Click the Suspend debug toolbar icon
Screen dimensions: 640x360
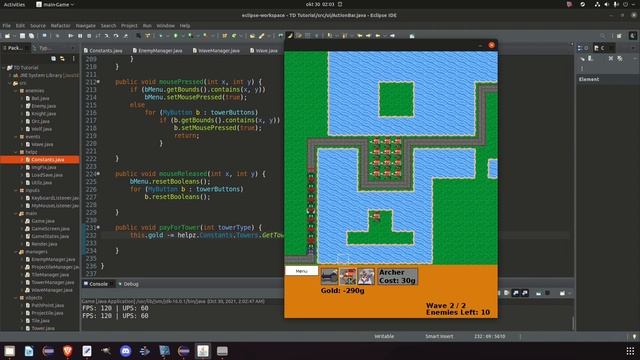tap(80, 36)
